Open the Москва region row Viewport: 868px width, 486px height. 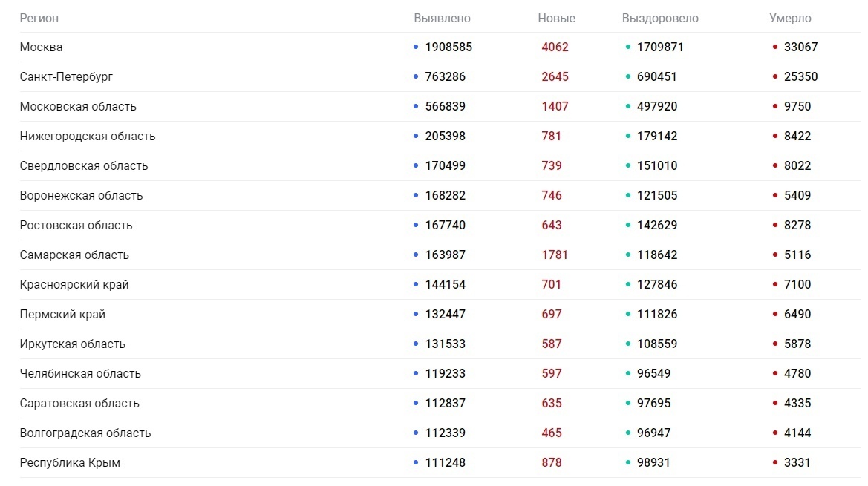tap(41, 47)
